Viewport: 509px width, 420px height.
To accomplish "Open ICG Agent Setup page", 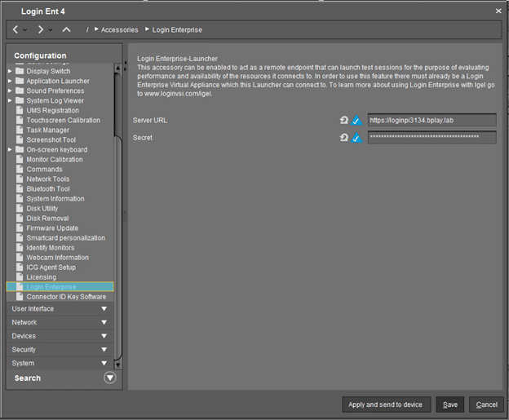I will [51, 267].
